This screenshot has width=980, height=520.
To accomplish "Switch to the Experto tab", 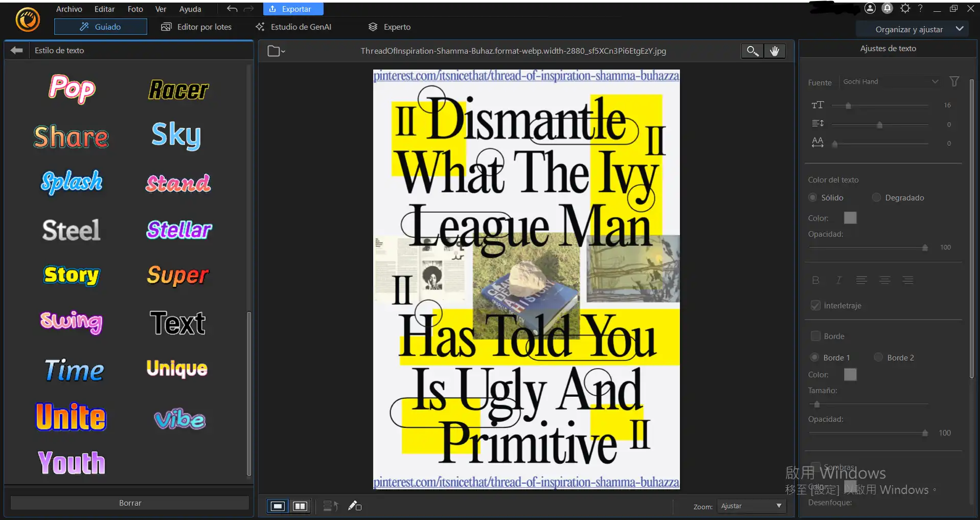I will 390,27.
